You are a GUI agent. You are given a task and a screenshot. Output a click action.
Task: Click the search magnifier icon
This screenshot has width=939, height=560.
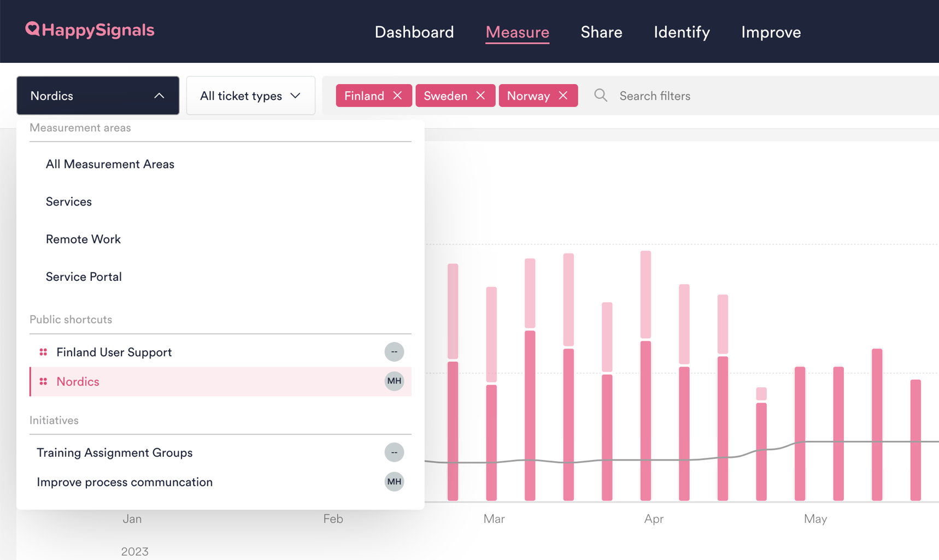(601, 96)
